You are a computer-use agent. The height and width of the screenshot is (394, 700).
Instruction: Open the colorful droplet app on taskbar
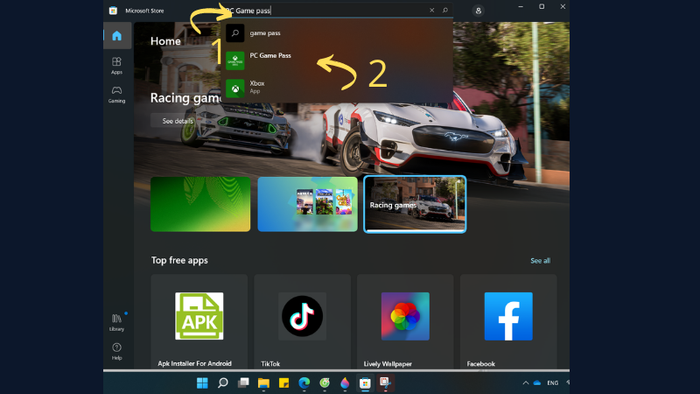click(x=345, y=383)
